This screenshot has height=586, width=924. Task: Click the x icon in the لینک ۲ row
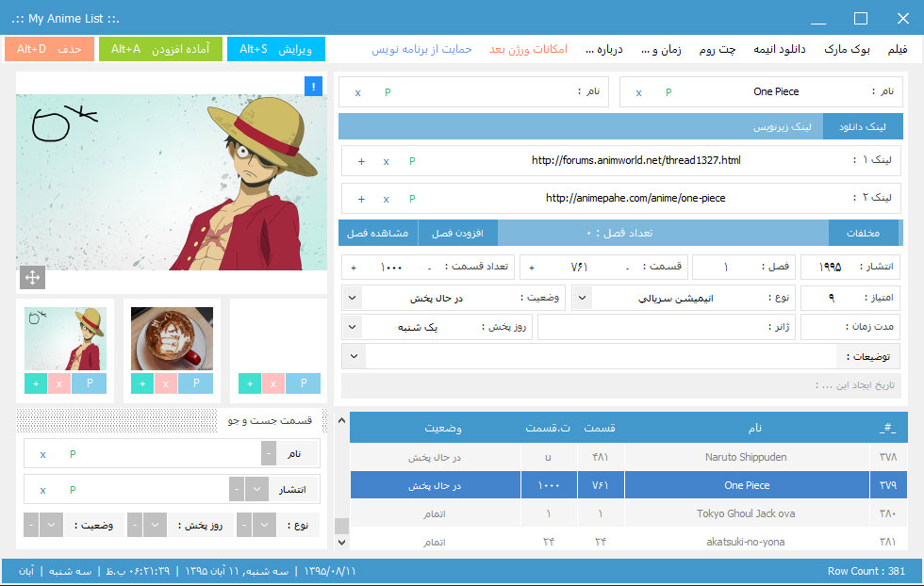pos(386,199)
